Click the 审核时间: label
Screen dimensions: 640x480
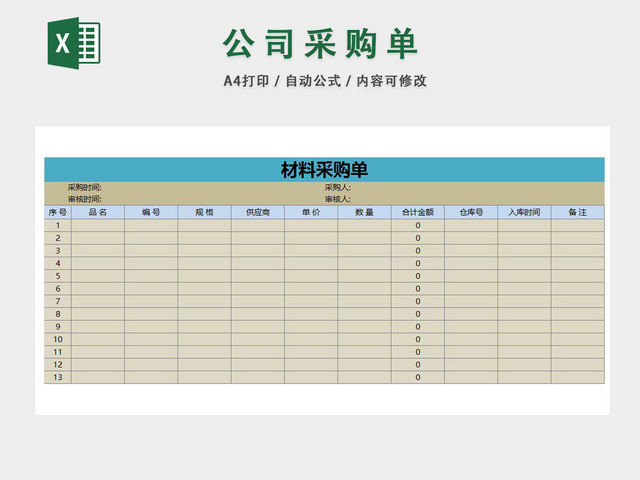tap(84, 199)
